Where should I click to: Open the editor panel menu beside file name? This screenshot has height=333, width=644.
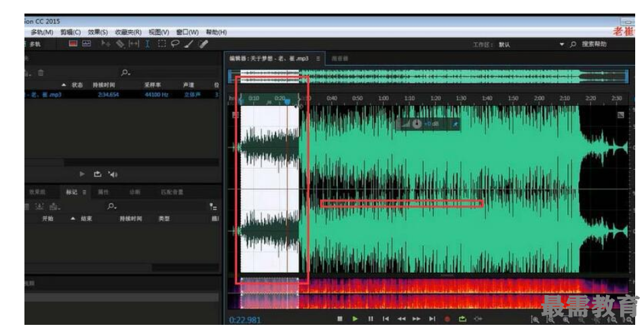coord(318,59)
